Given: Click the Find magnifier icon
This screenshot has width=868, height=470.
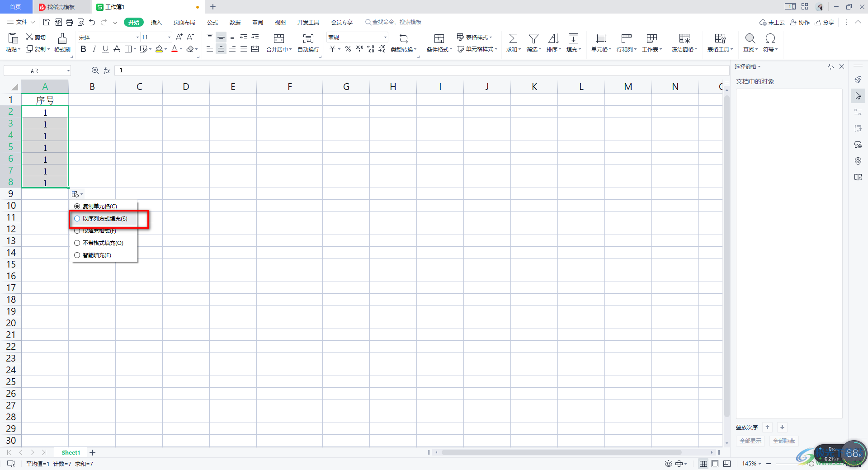Looking at the screenshot, I should 750,38.
